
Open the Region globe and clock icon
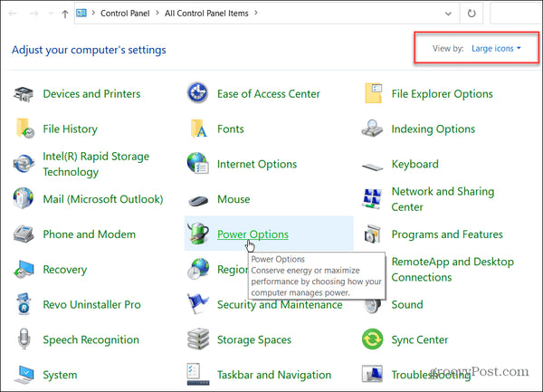pos(198,269)
